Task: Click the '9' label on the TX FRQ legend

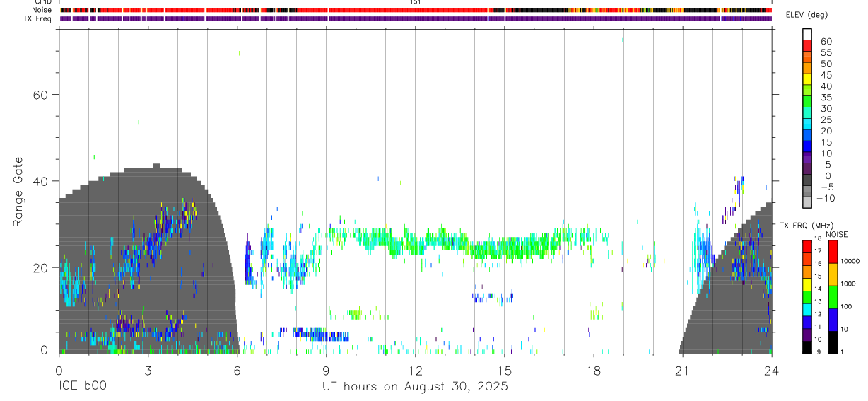Action: click(x=818, y=352)
